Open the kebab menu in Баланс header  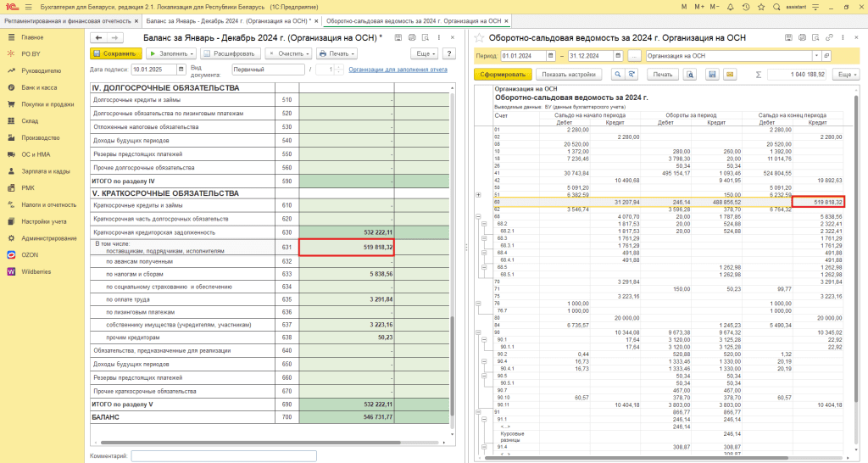(439, 37)
